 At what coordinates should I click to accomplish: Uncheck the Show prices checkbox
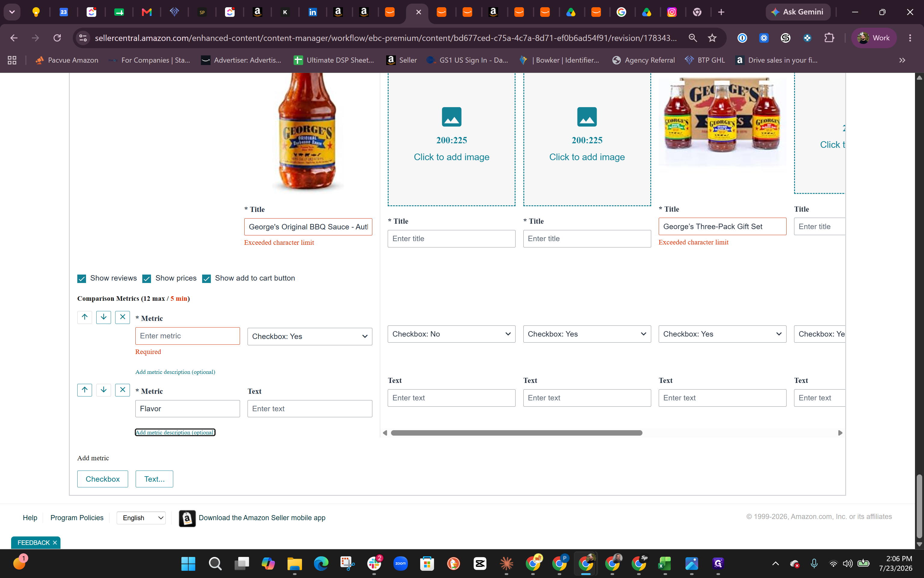[146, 279]
